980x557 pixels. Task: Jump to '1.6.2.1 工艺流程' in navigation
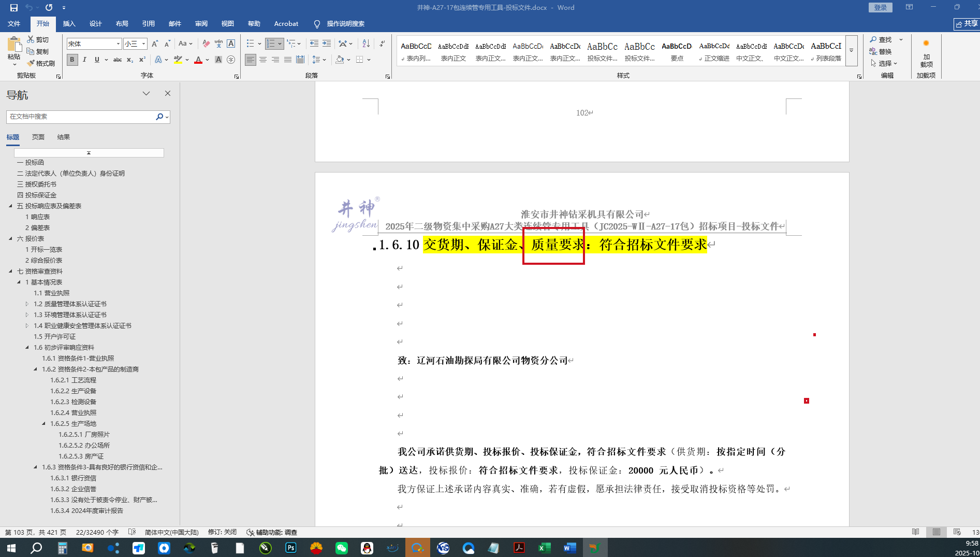pyautogui.click(x=74, y=380)
